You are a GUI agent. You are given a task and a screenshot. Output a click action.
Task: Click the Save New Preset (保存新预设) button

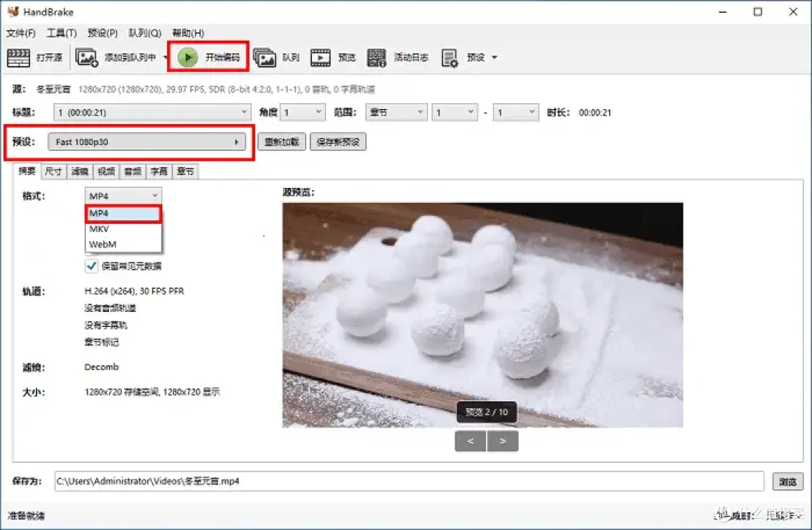(x=338, y=142)
